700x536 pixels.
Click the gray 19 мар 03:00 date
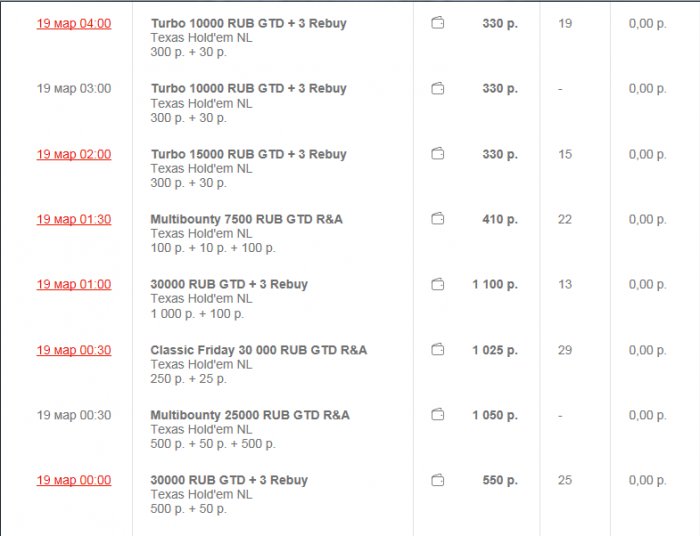coord(74,89)
